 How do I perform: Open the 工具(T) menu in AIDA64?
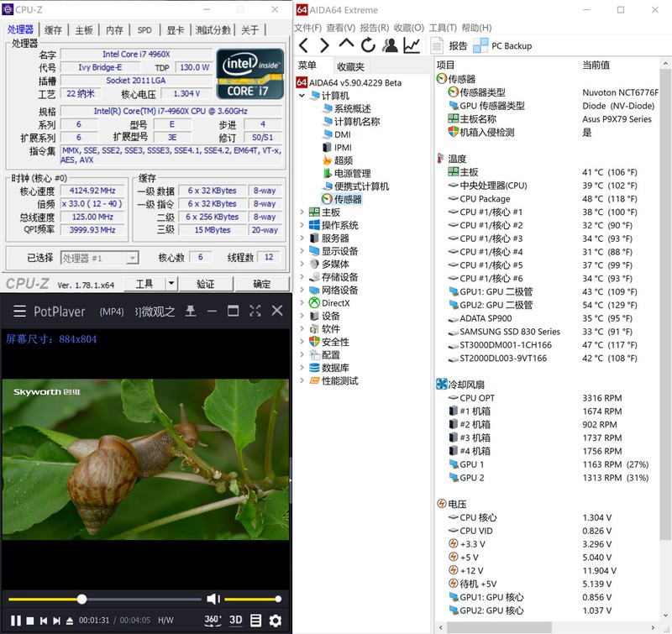[x=442, y=28]
